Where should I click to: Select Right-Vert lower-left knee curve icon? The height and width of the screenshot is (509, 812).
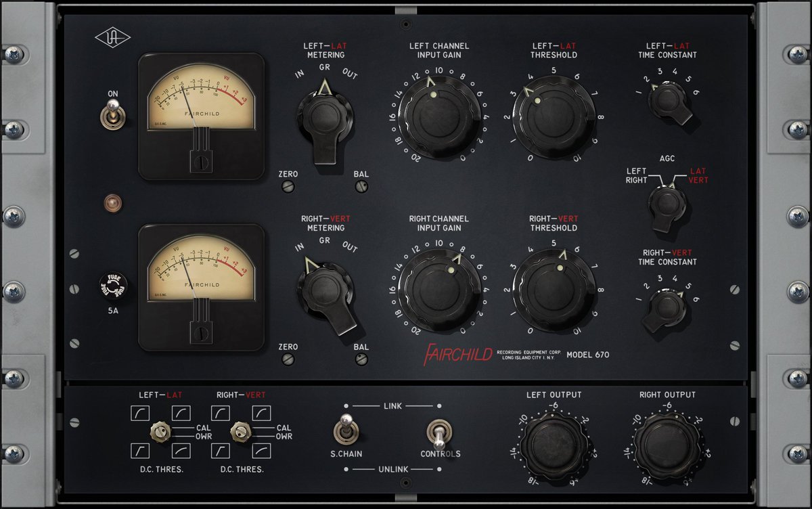click(x=221, y=450)
